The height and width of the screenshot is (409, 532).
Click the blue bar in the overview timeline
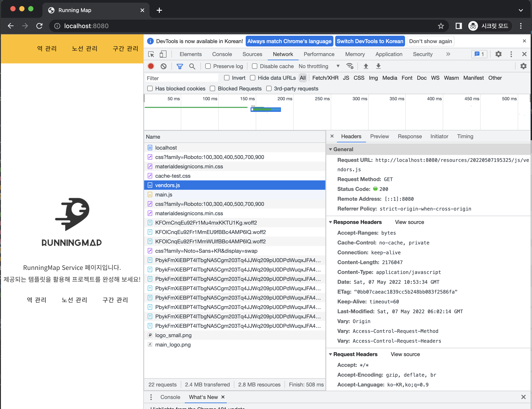click(x=266, y=110)
